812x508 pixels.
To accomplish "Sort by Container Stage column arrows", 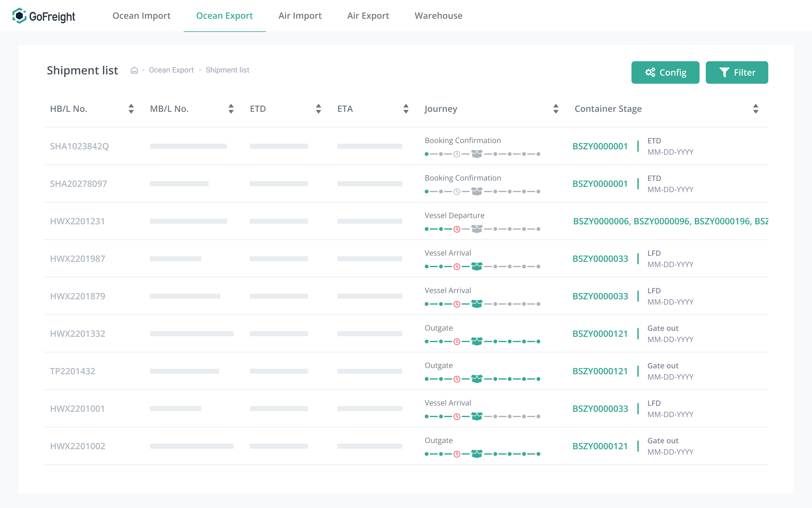I will tap(755, 109).
